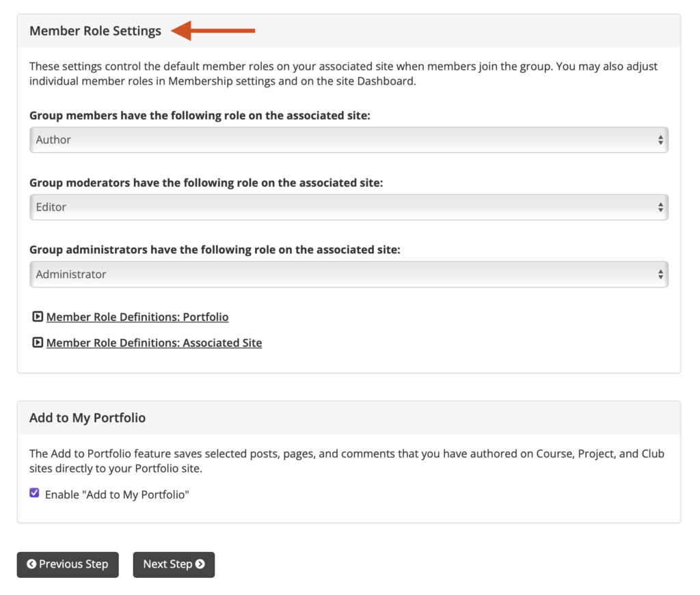Image resolution: width=700 pixels, height=595 pixels.
Task: Open the group moderators role dropdown showing Editor
Action: point(349,208)
